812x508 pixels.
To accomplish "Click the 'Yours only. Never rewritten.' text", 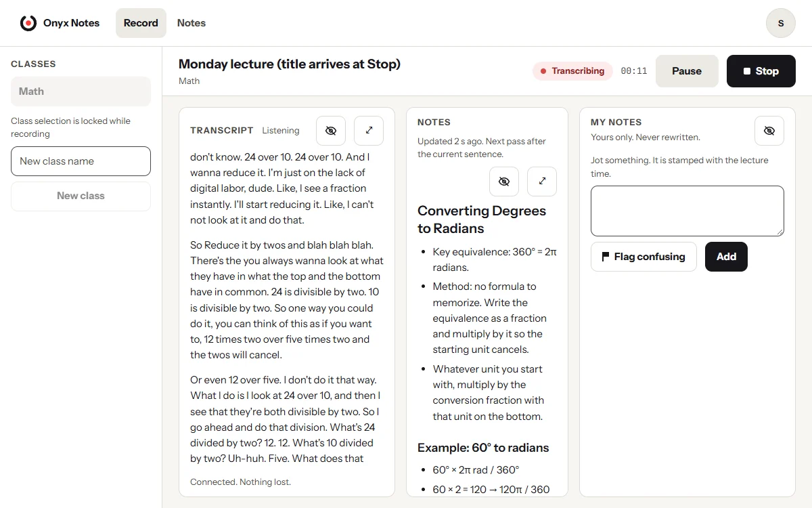I will 646,137.
